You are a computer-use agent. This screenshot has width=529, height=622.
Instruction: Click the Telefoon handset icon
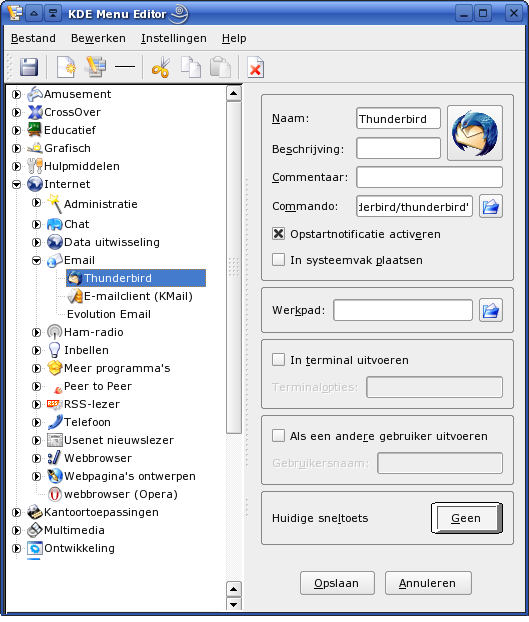[55, 422]
